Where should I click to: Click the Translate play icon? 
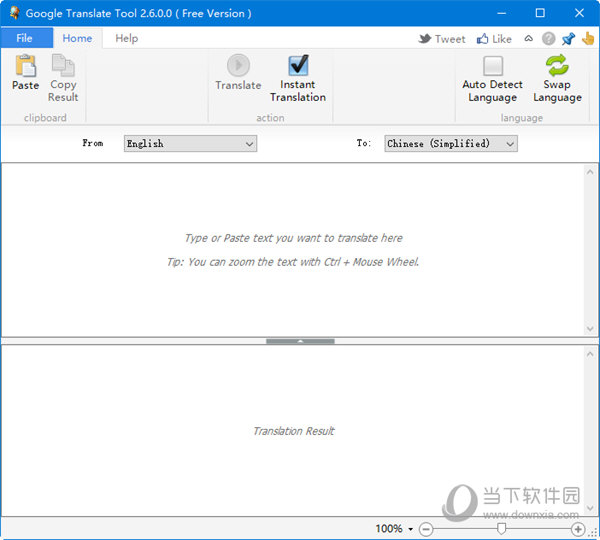click(x=238, y=65)
